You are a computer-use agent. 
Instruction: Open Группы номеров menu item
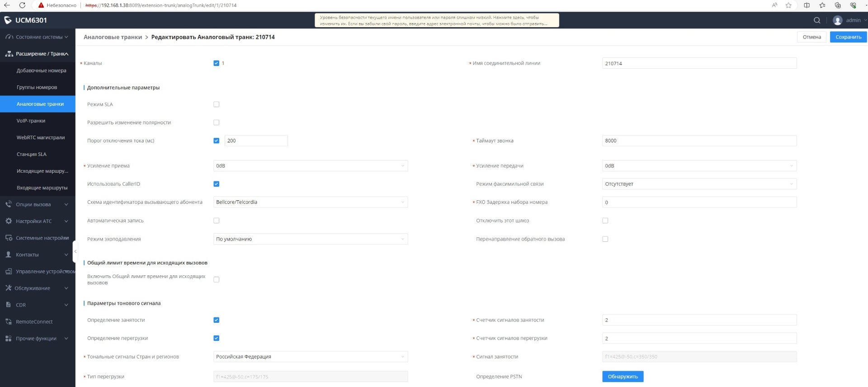38,87
